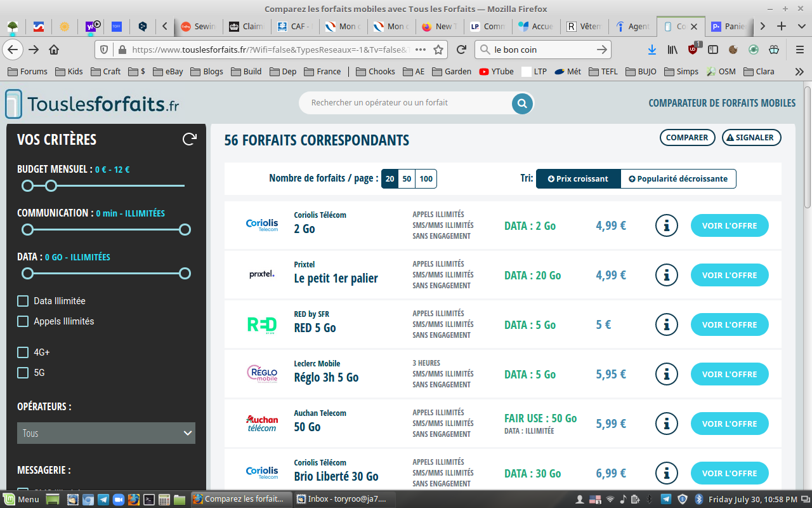This screenshot has height=508, width=812.
Task: Show info icon for Réglo 3h 5 Go
Action: tap(666, 374)
